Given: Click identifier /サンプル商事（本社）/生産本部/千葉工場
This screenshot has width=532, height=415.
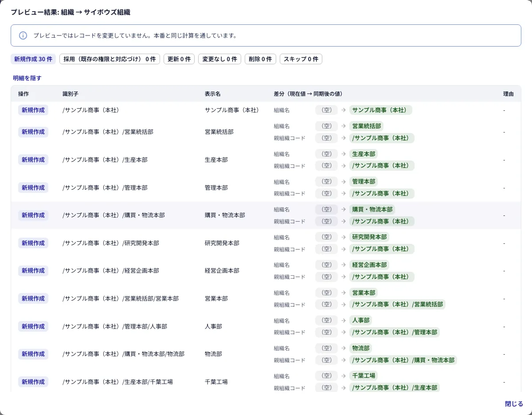Looking at the screenshot, I should (118, 382).
